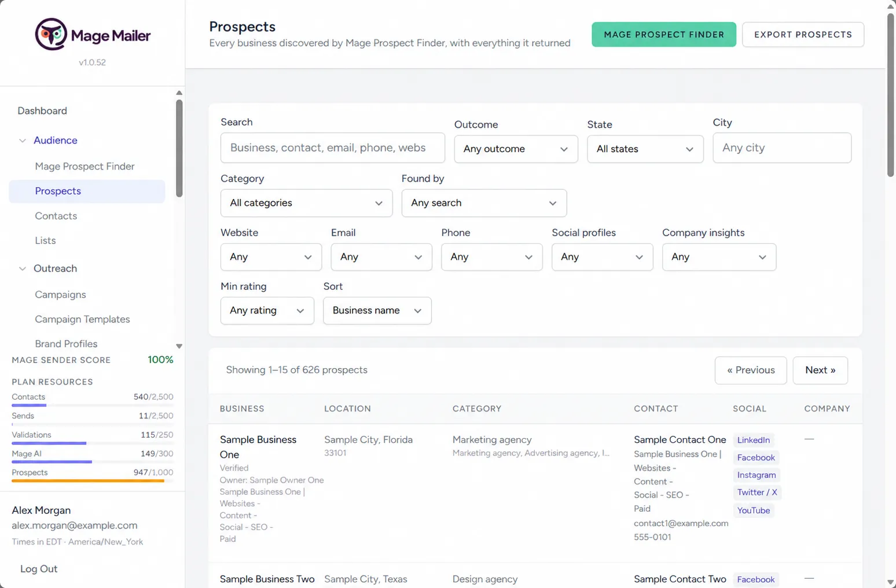Open the Social profiles filter dropdown
Image resolution: width=896 pixels, height=588 pixels.
click(x=602, y=257)
